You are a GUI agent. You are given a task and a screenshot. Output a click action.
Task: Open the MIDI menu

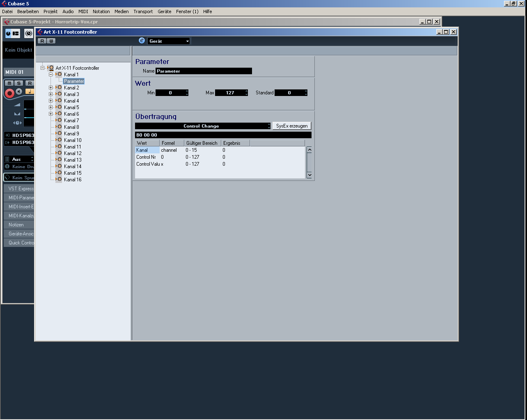tap(83, 11)
